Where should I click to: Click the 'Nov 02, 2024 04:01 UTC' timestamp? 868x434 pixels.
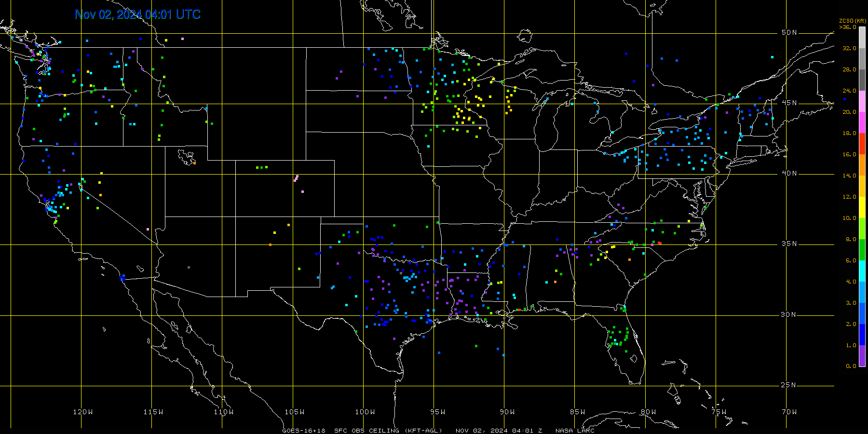137,14
